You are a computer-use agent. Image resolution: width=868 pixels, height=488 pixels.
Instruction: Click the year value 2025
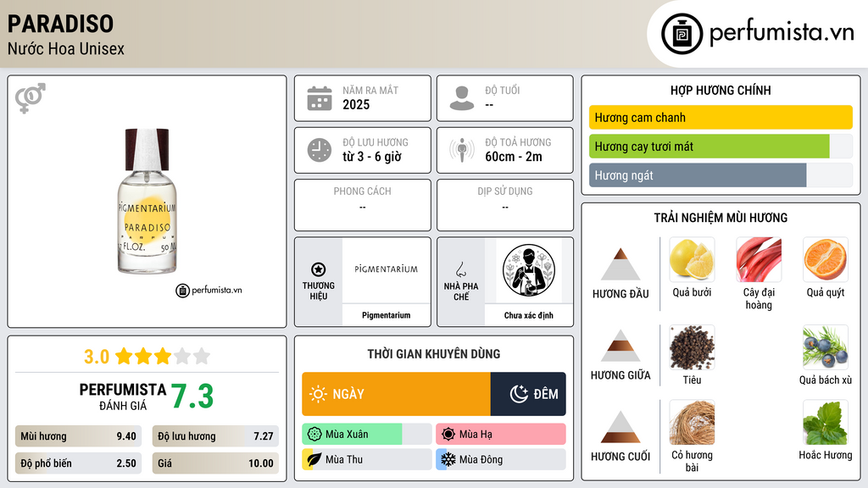(x=356, y=104)
